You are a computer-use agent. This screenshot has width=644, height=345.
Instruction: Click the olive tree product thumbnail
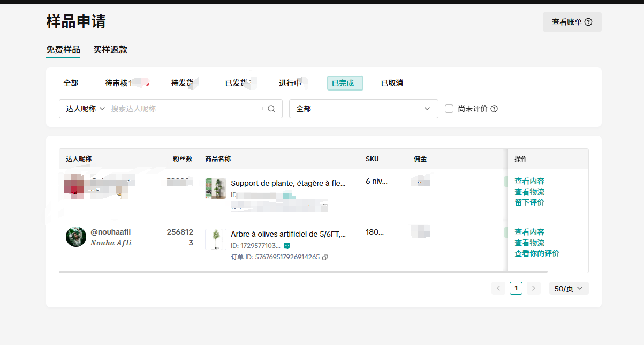pyautogui.click(x=216, y=239)
